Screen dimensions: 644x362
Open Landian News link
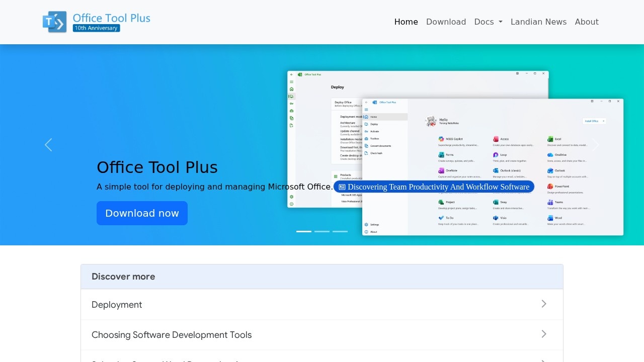point(538,22)
